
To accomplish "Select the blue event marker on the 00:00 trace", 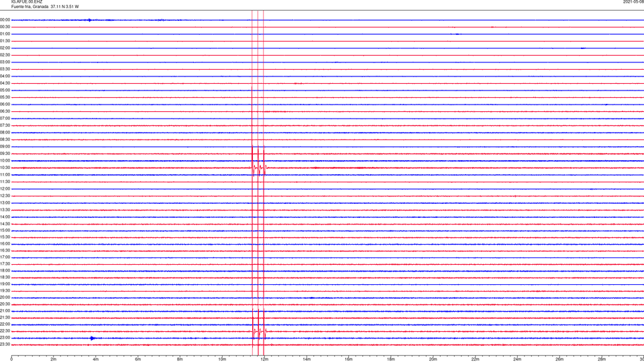I will [x=90, y=19].
